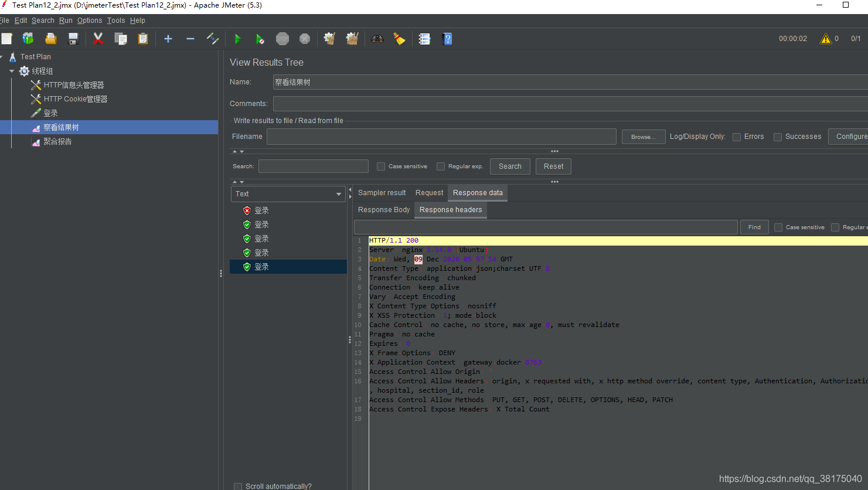The image size is (868, 490).
Task: Click Start no pauses icon
Action: (260, 39)
